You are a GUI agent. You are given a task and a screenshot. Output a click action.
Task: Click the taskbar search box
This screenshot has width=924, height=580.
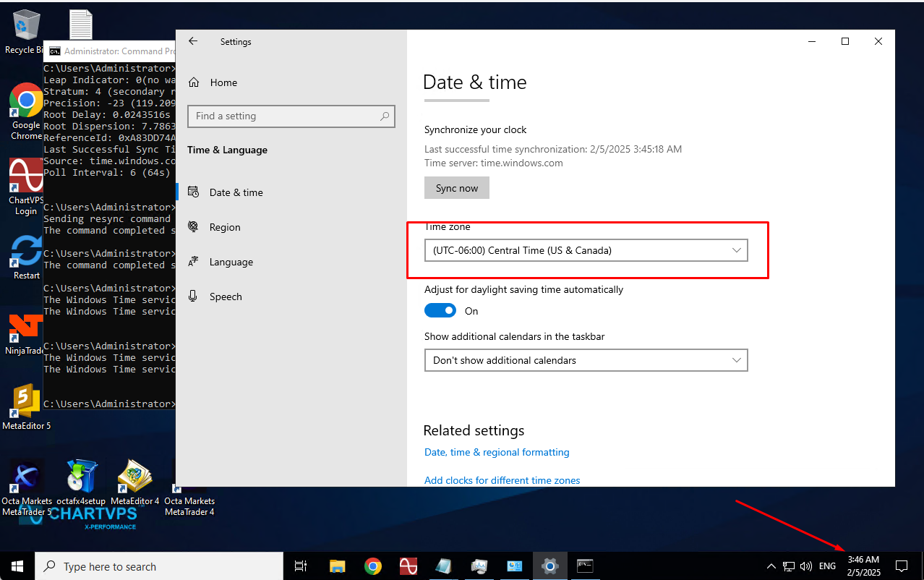pos(159,566)
